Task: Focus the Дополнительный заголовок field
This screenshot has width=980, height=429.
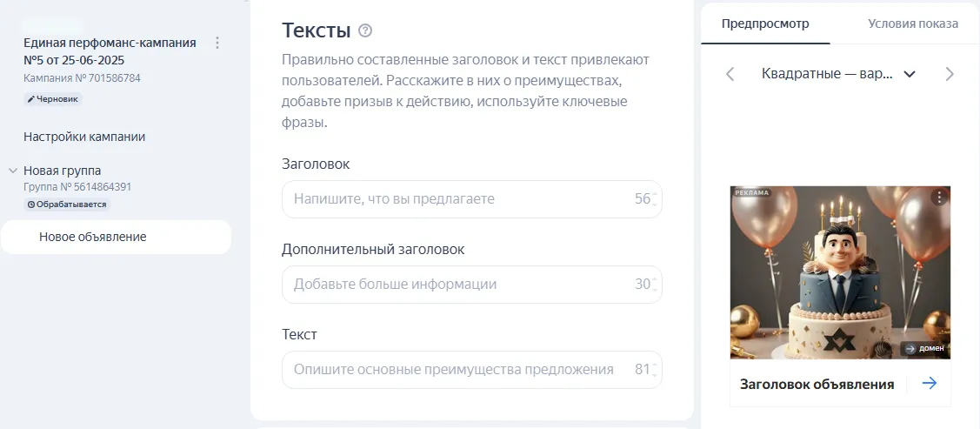Action: 461,285
